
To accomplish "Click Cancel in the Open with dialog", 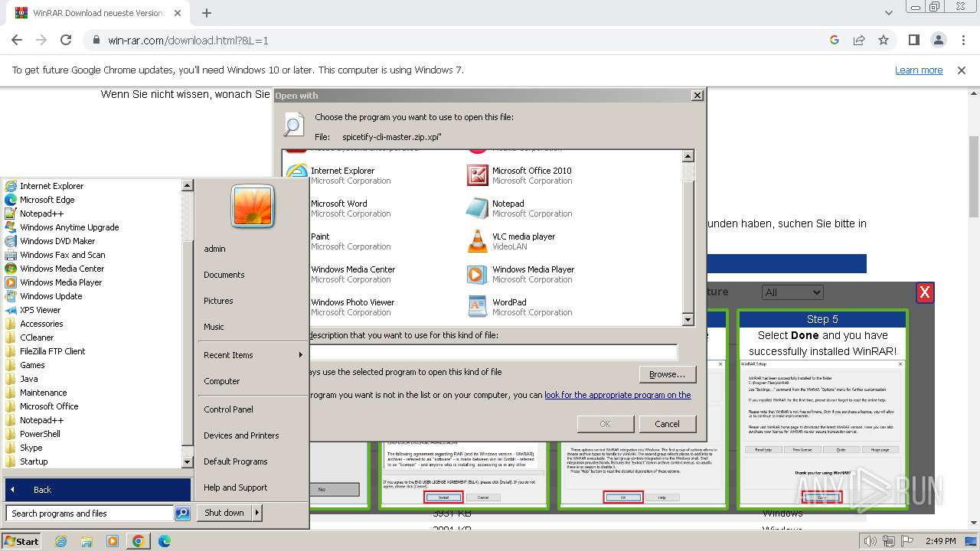I will (667, 424).
